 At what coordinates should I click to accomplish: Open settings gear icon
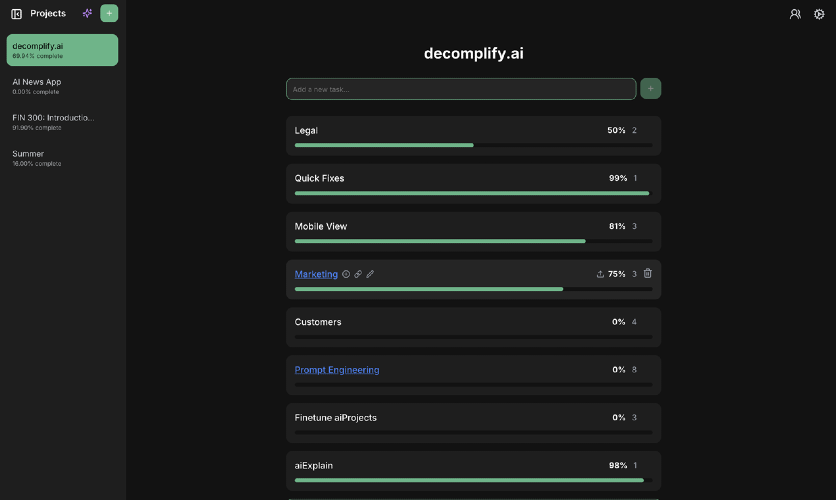pyautogui.click(x=819, y=14)
